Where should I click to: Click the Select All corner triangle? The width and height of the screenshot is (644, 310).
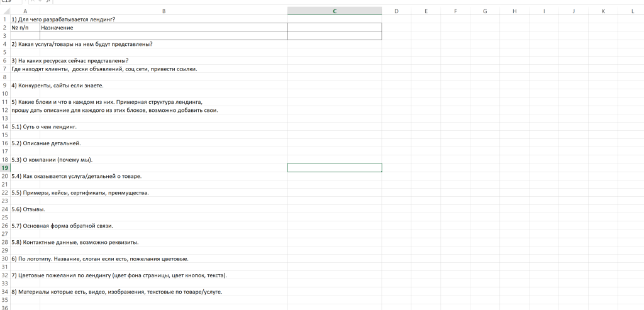(x=5, y=11)
